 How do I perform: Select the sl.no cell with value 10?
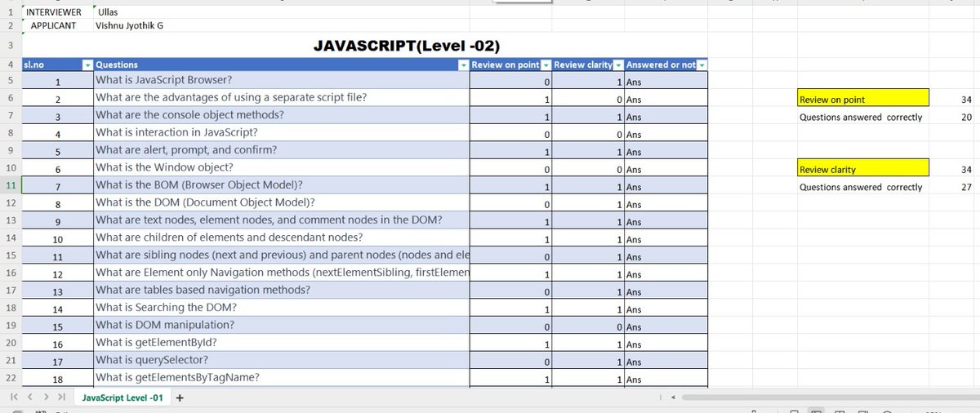tap(58, 239)
